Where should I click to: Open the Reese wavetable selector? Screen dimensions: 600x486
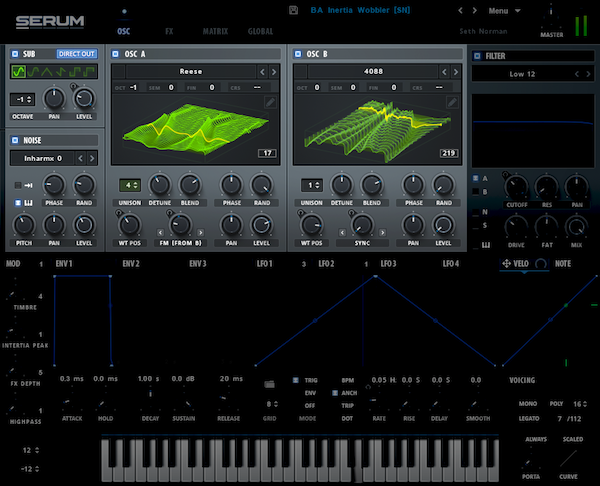[x=191, y=72]
